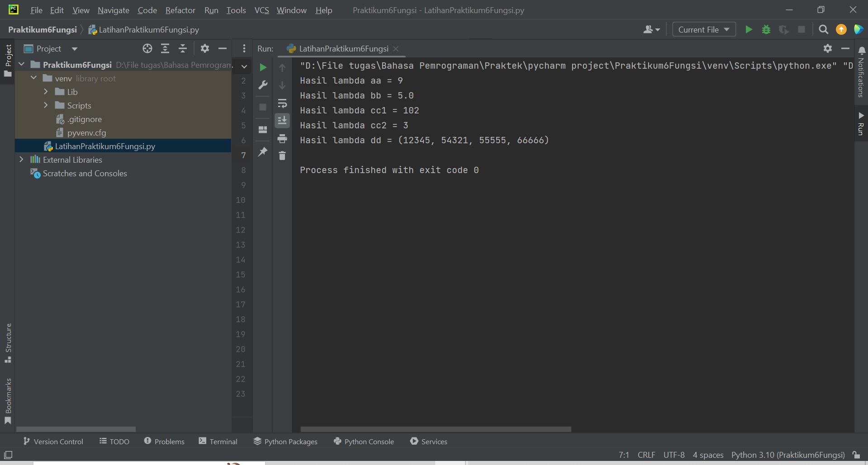Switch to the Python Console tab
Viewport: 868px width, 465px height.
364,442
